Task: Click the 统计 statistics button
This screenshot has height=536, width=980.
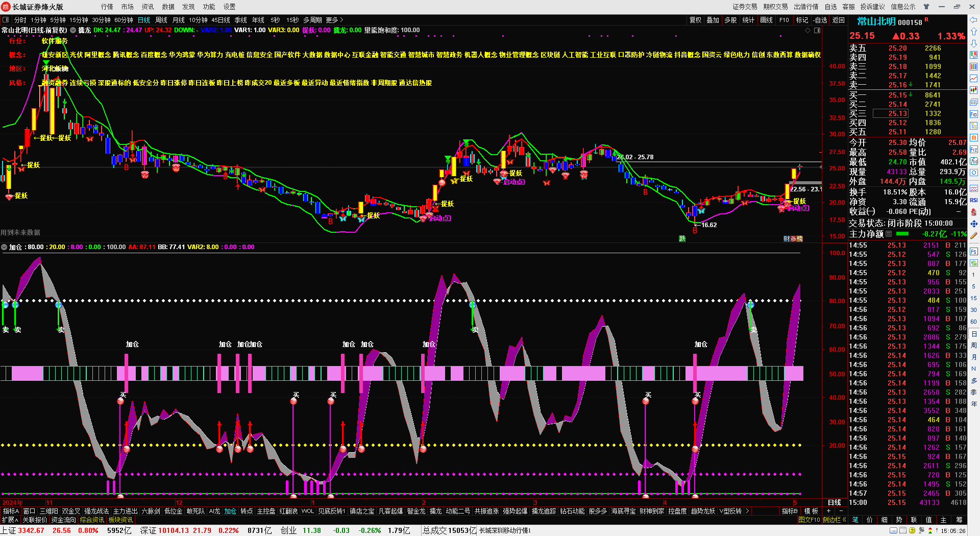Action: (748, 20)
